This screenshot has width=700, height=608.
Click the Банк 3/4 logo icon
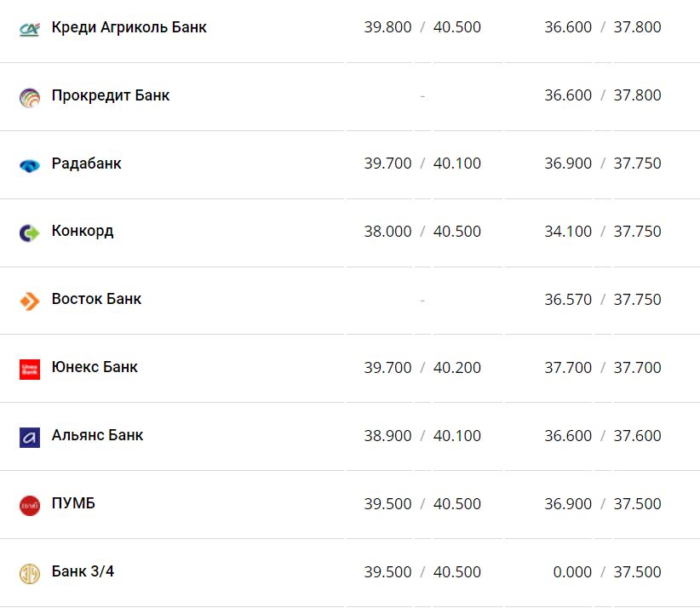30,573
